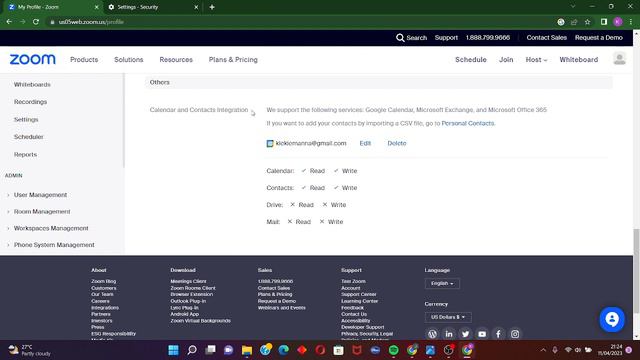Delete the kickiemanna@gmail.com integration
The image size is (640, 360).
pos(397,143)
